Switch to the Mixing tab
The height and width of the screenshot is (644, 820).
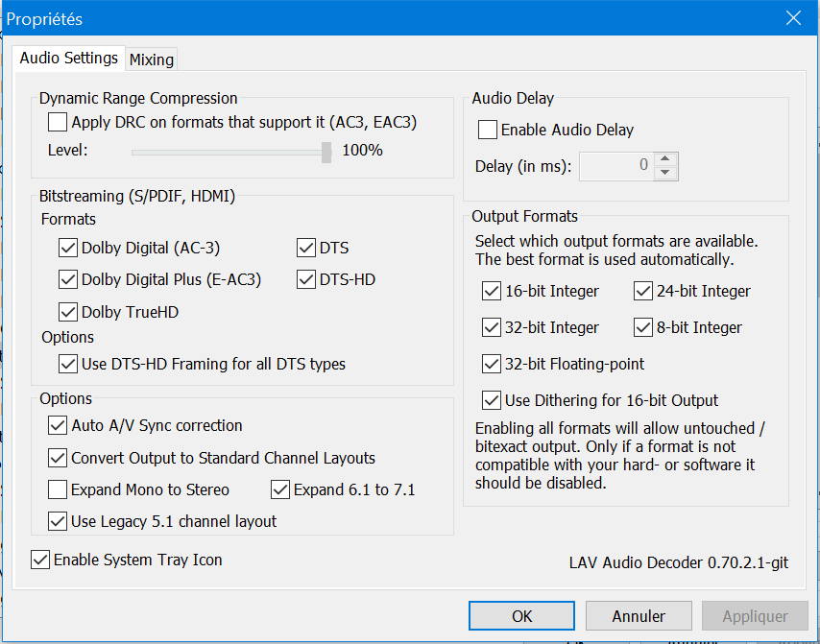point(152,60)
